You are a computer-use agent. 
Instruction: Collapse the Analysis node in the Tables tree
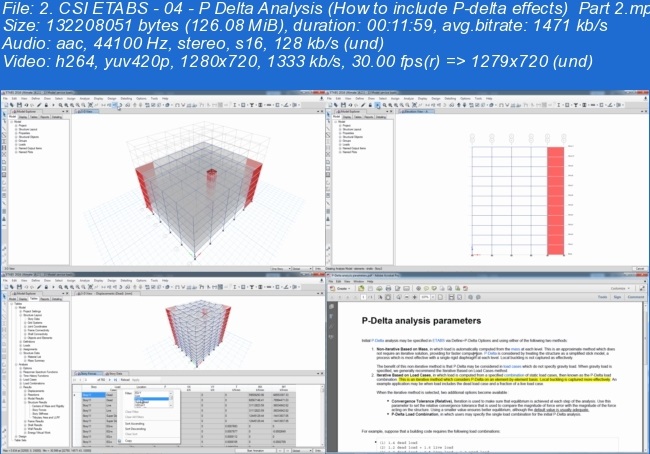[17, 364]
